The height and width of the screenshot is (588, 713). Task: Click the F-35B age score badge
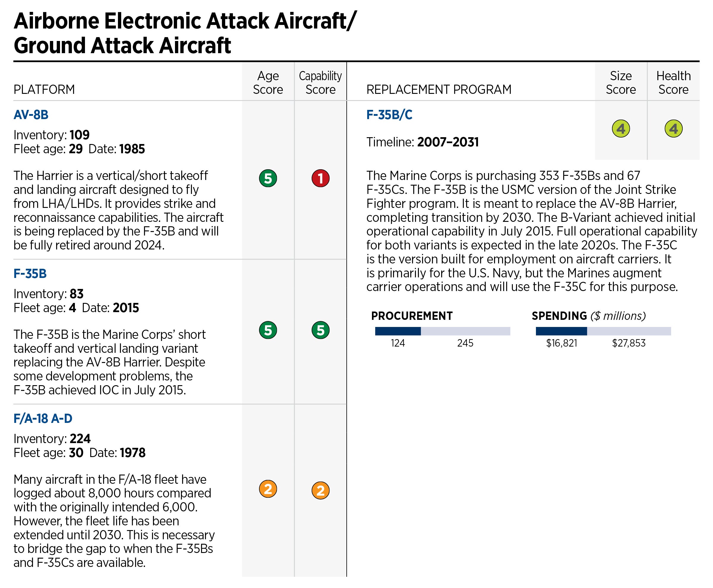pyautogui.click(x=268, y=330)
